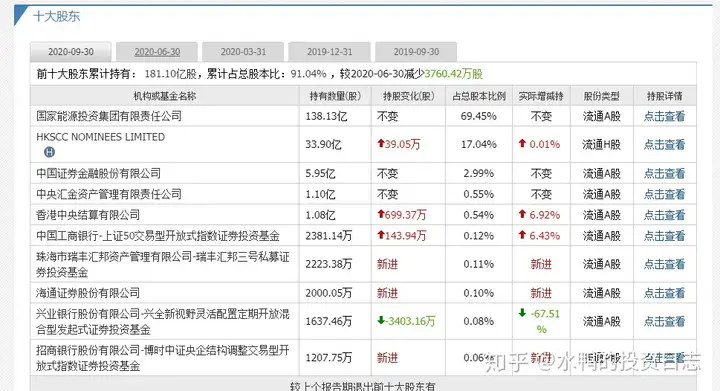Click the 1207.75万 holding value
Image resolution: width=720 pixels, height=391 pixels.
(329, 358)
